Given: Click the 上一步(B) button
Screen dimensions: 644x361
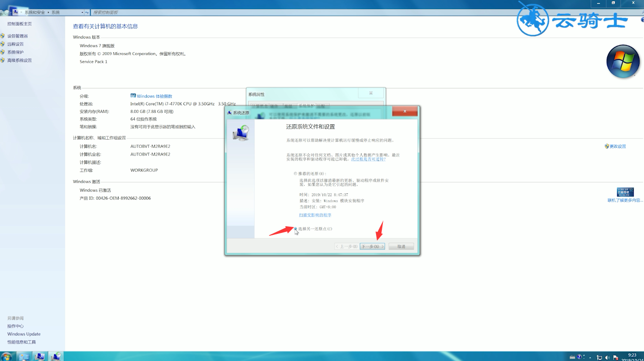Looking at the screenshot, I should pyautogui.click(x=347, y=246).
